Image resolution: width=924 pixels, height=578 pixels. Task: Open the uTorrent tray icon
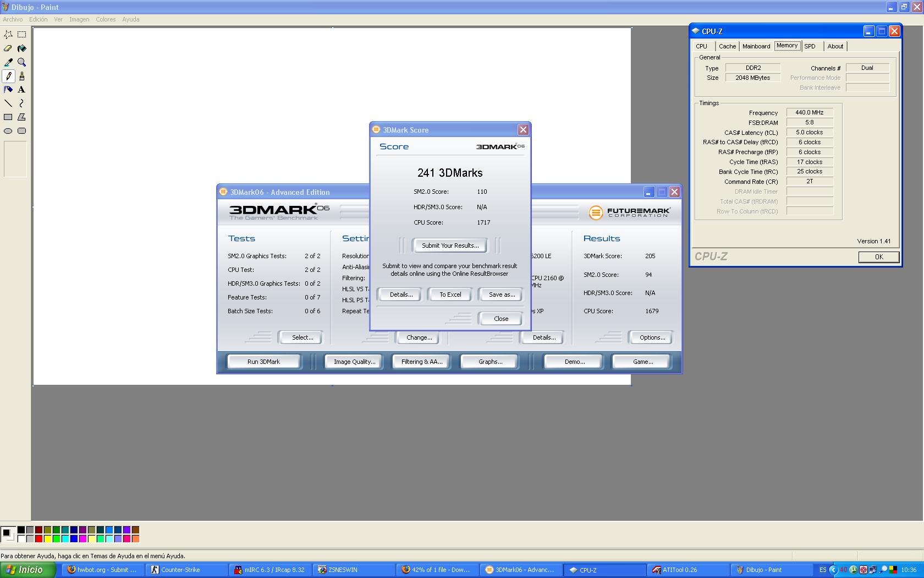(853, 570)
